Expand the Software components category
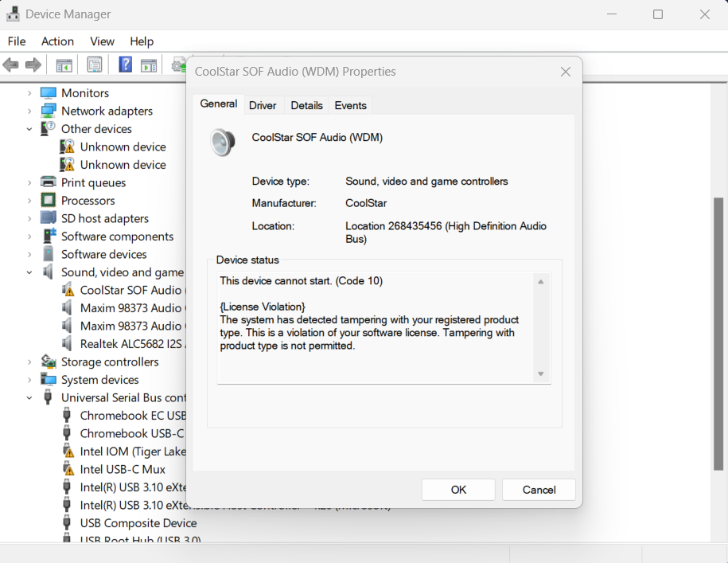Image resolution: width=728 pixels, height=563 pixels. pos(29,237)
